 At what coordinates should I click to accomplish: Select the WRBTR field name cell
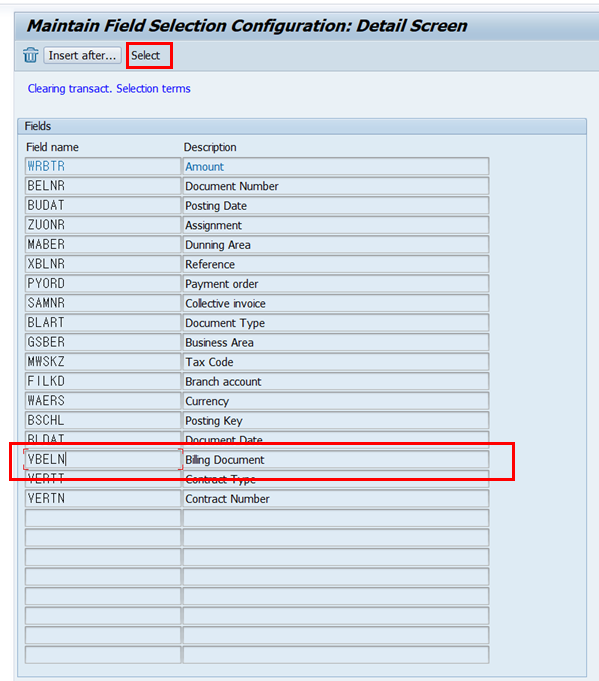(x=103, y=166)
